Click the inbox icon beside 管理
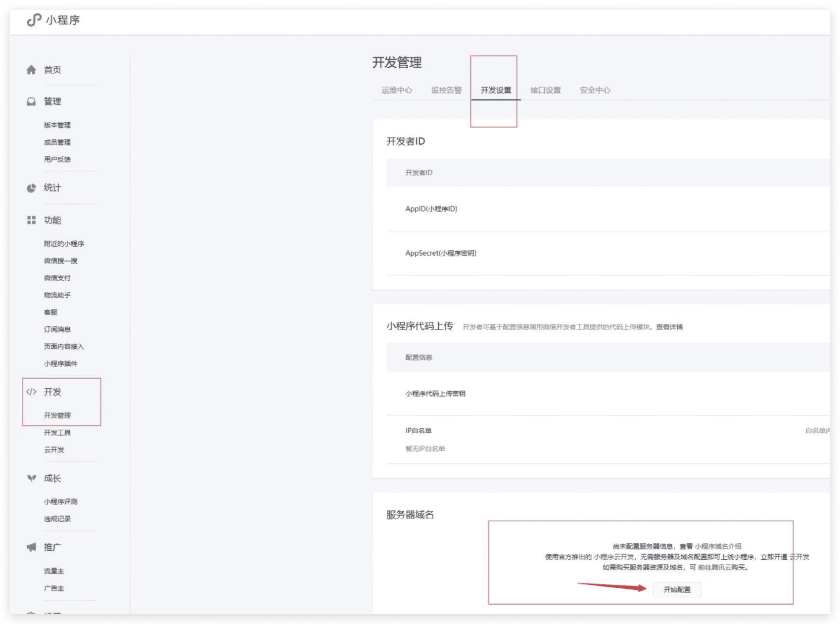The width and height of the screenshot is (840, 624). point(31,101)
